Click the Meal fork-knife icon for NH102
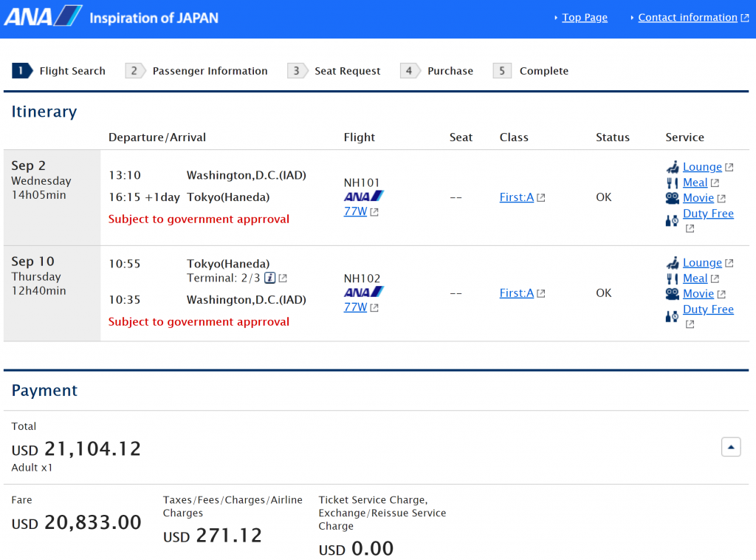 tap(672, 279)
